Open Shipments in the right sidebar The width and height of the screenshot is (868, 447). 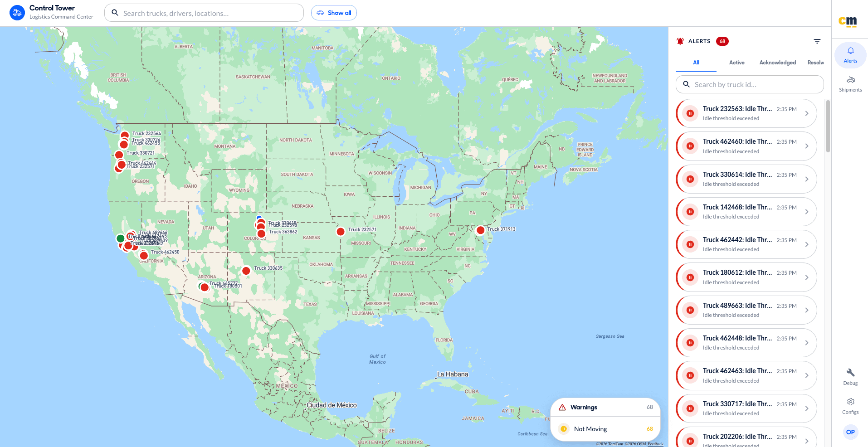(850, 84)
